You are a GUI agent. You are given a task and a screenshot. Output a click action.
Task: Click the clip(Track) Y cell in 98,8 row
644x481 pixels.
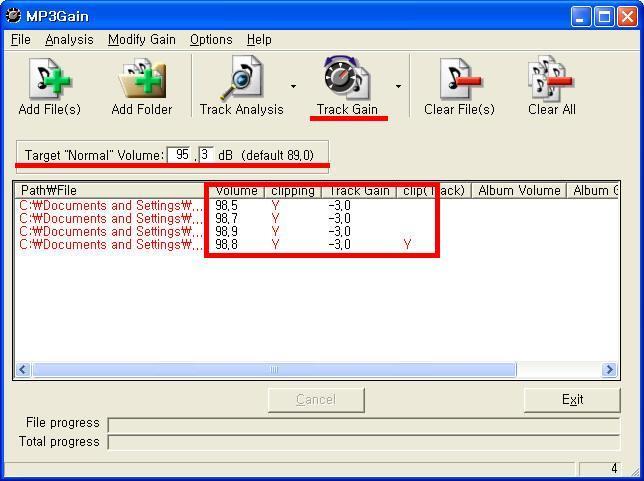[x=407, y=245]
